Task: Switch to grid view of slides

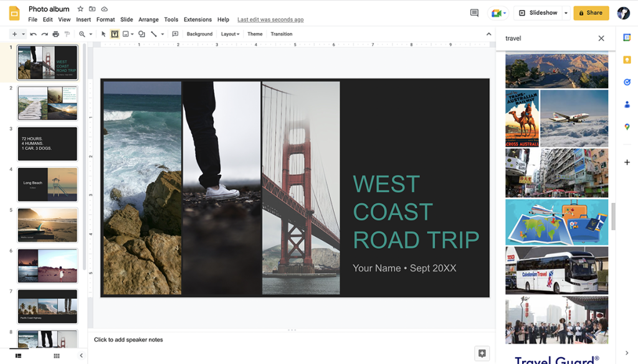Action: tap(56, 356)
